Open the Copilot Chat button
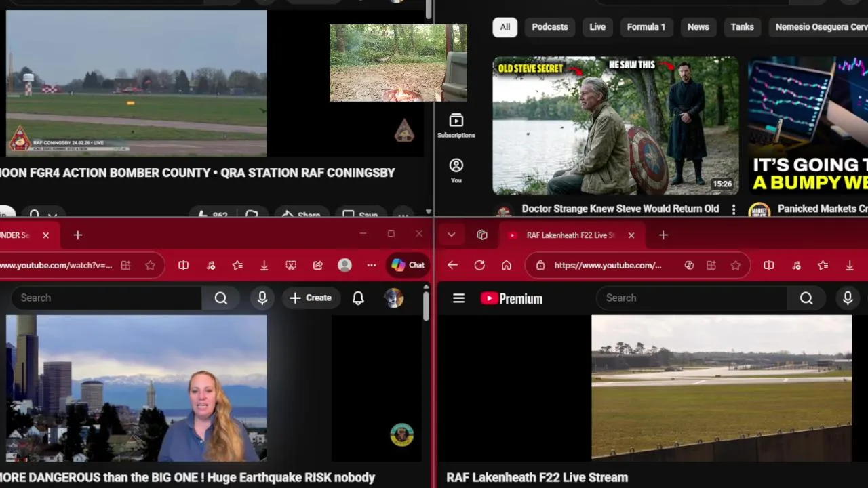 point(408,266)
